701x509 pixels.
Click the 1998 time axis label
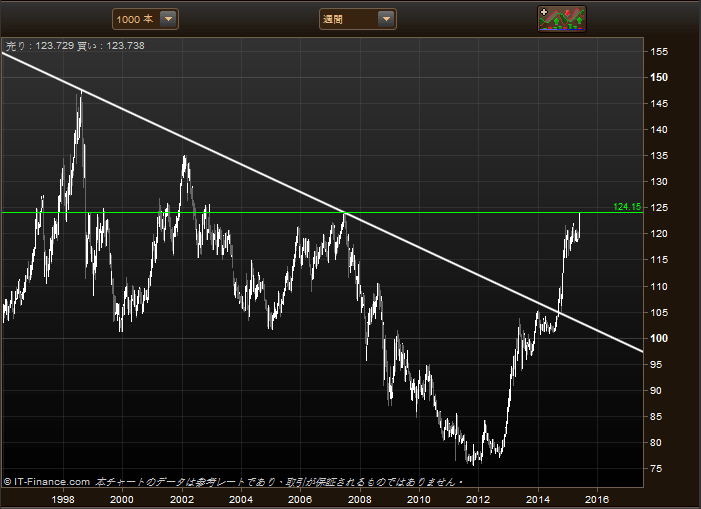tap(63, 500)
